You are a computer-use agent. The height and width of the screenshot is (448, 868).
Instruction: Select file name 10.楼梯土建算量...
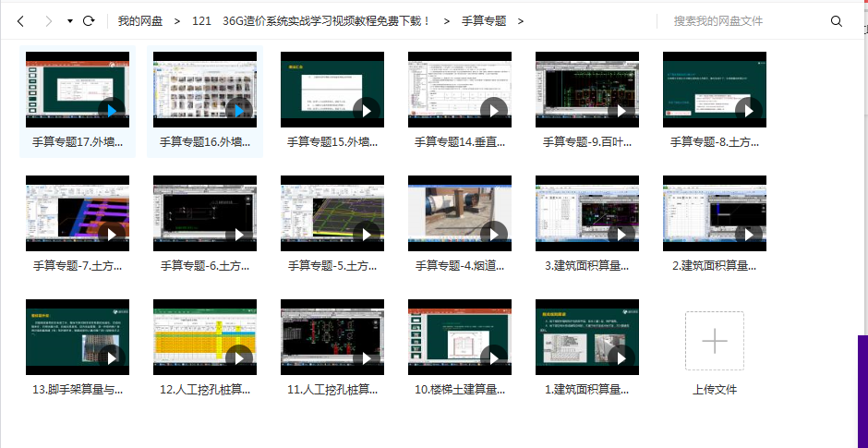pyautogui.click(x=460, y=390)
